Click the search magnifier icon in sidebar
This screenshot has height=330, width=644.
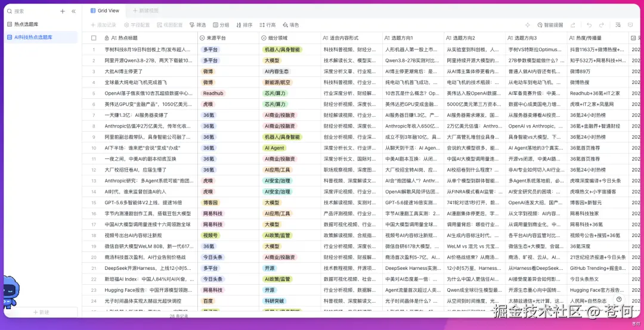coord(10,11)
